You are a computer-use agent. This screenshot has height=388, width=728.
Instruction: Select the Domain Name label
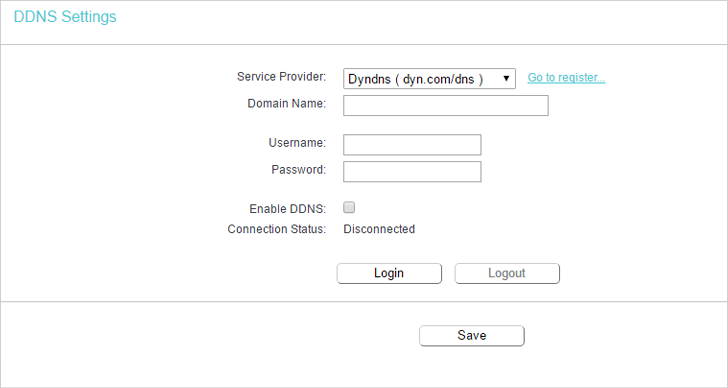(x=286, y=103)
